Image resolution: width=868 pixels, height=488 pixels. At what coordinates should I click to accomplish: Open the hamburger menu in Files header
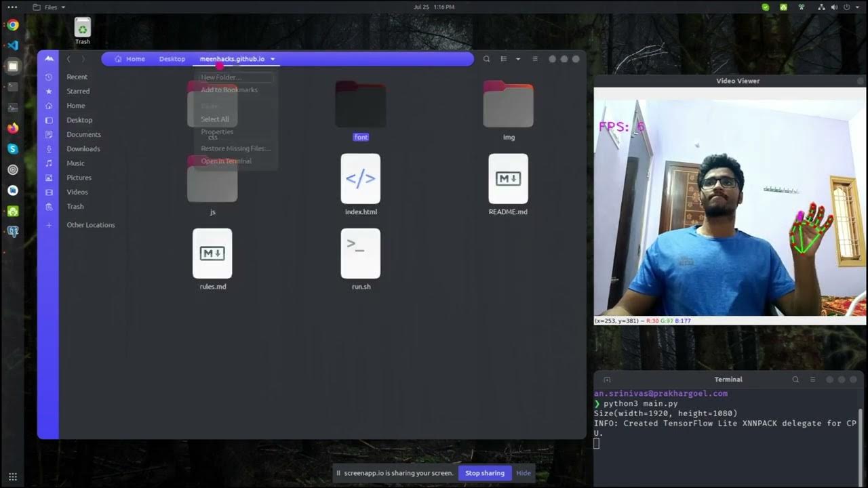535,59
